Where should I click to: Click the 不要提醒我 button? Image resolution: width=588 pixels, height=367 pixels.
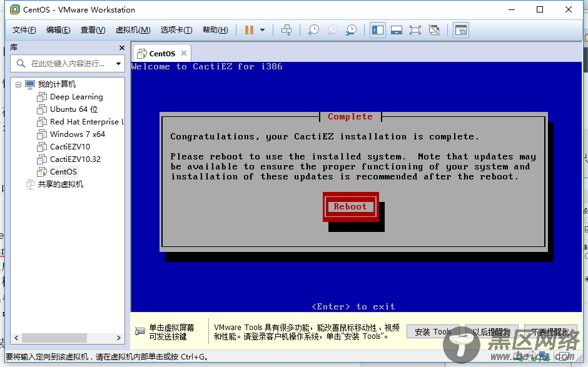point(550,332)
